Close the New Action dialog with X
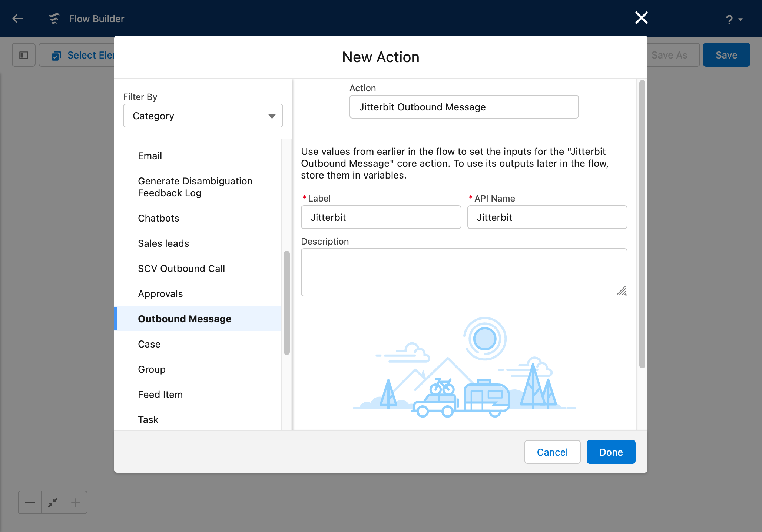This screenshot has height=532, width=762. (x=641, y=18)
